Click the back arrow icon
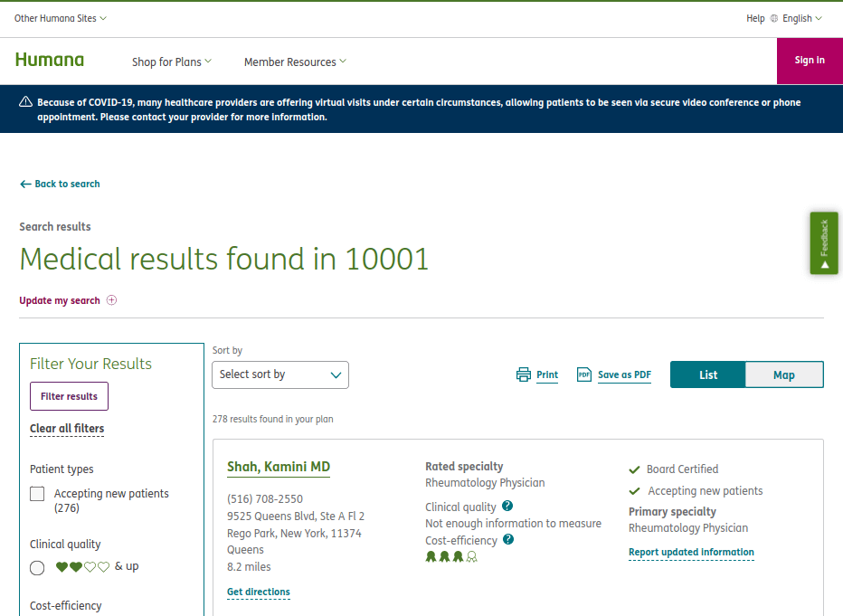This screenshot has width=843, height=616. [25, 185]
